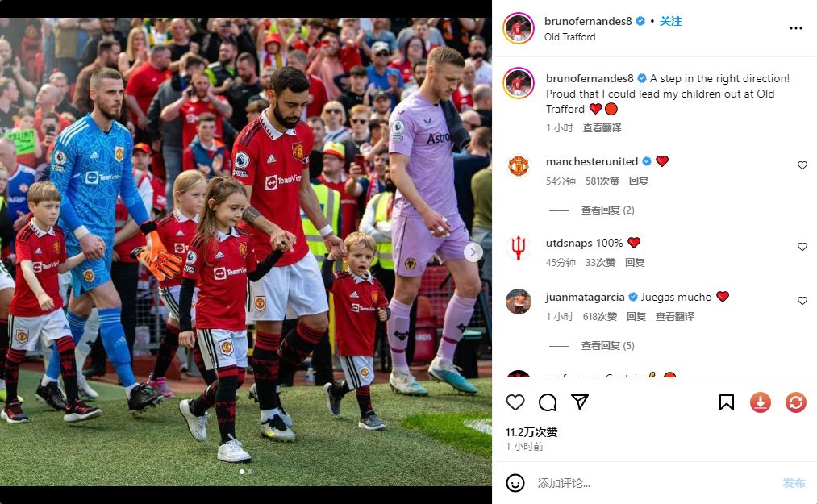Reply to utdsnaps comment

[x=635, y=263]
